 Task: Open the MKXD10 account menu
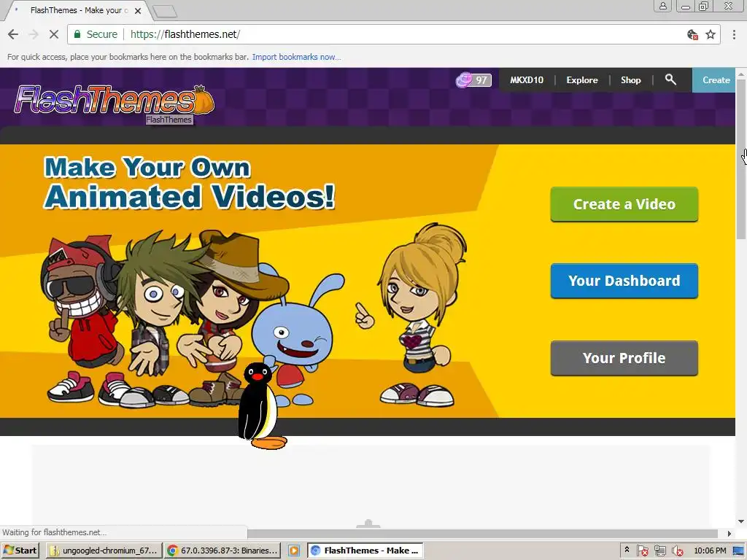click(x=527, y=80)
